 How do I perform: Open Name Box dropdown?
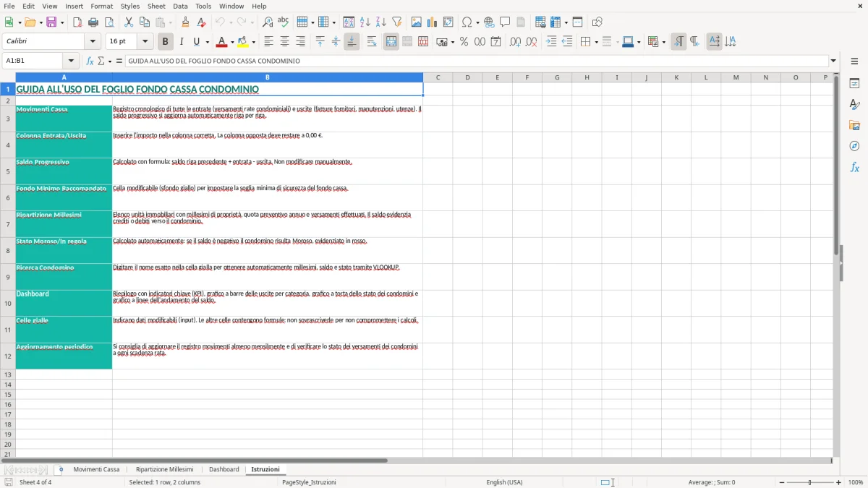pyautogui.click(x=71, y=61)
